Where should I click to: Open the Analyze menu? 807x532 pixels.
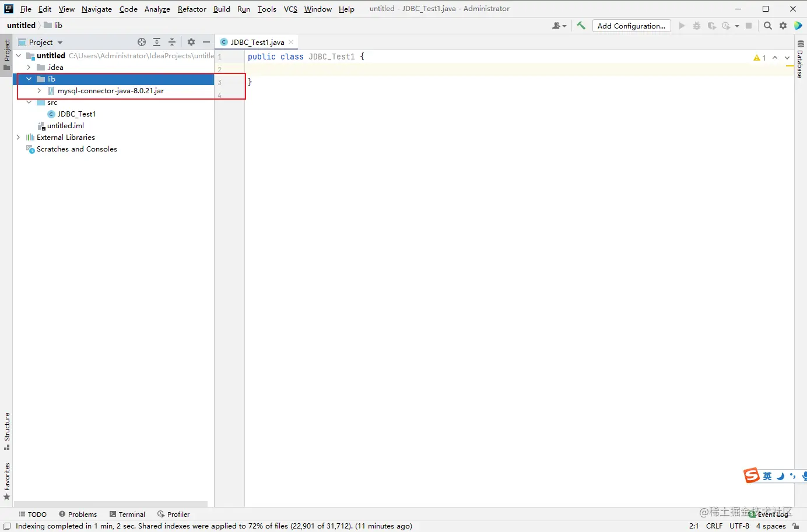[x=157, y=9]
